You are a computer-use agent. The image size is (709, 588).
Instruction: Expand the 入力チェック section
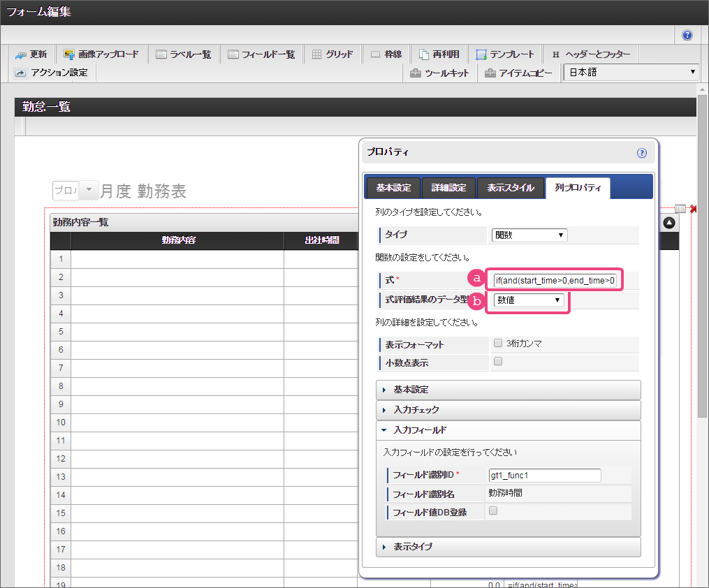(509, 410)
